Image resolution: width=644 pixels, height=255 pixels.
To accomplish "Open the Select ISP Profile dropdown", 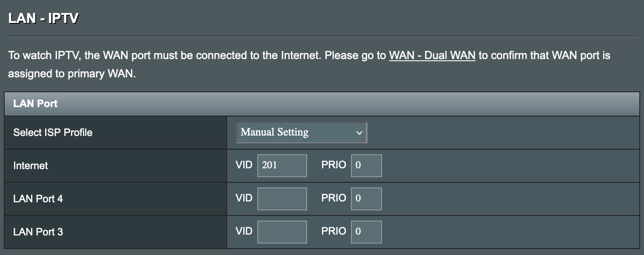I will coord(302,132).
